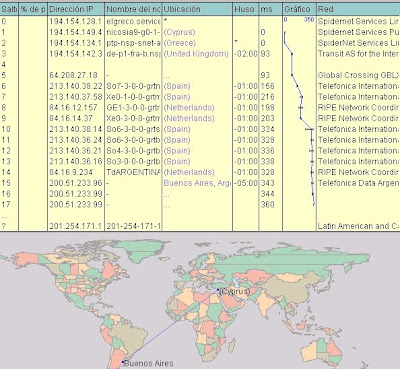Select the Huso column header
This screenshot has height=369, width=400.
(x=245, y=9)
